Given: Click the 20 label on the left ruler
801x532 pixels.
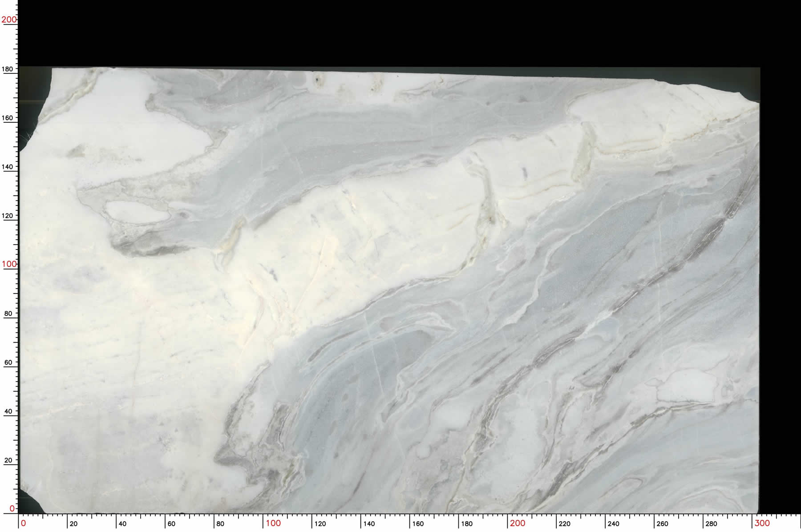Looking at the screenshot, I should click(x=8, y=460).
